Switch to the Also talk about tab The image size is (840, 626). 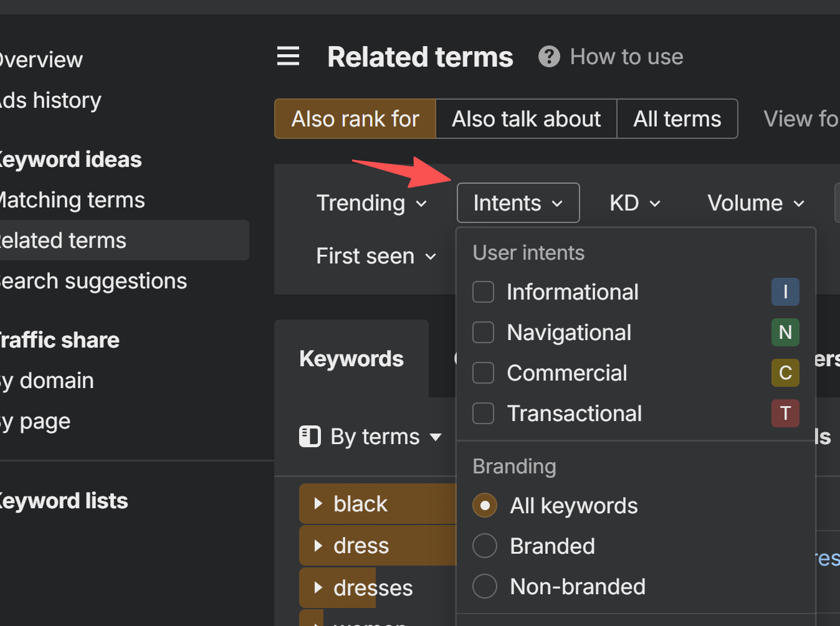(x=526, y=119)
